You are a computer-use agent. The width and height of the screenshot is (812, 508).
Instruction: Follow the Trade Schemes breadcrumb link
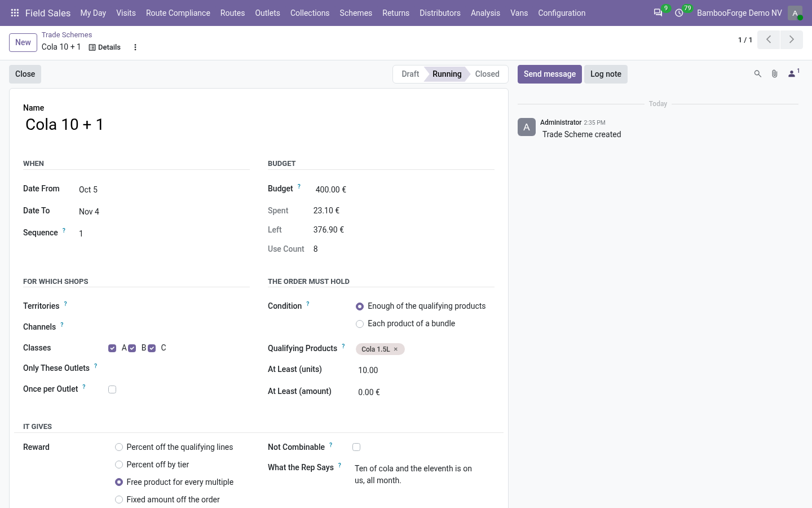click(x=67, y=35)
